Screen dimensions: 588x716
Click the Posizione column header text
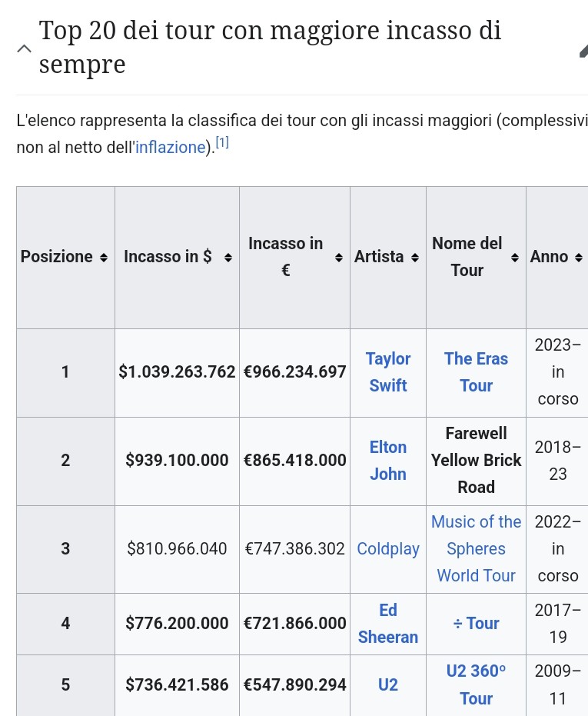(57, 257)
